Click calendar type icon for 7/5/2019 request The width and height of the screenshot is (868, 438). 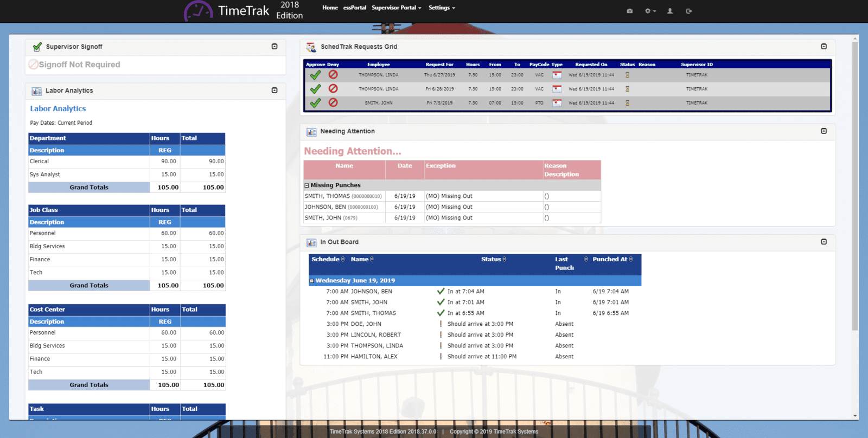557,103
